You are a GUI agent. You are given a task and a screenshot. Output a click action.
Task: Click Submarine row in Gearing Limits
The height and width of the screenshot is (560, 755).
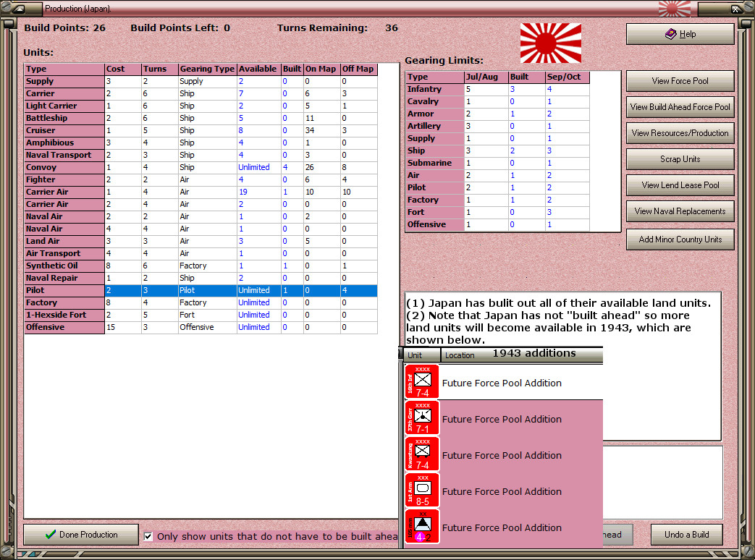click(x=498, y=163)
